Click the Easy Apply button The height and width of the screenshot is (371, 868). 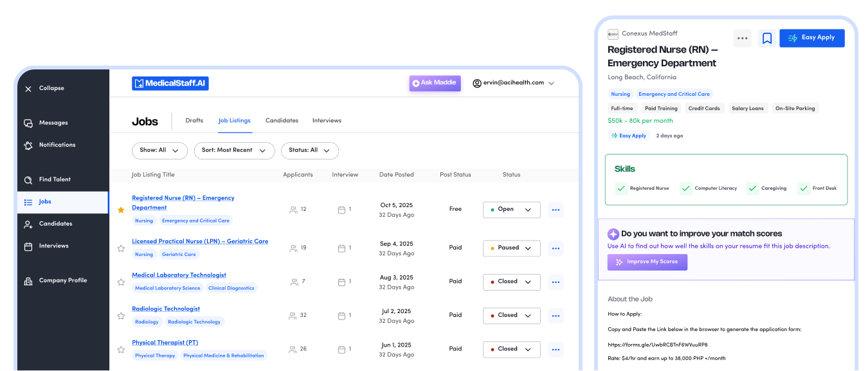click(811, 38)
